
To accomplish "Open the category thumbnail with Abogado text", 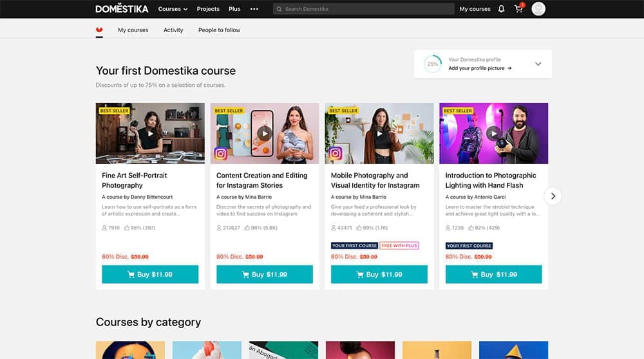I will tap(283, 350).
